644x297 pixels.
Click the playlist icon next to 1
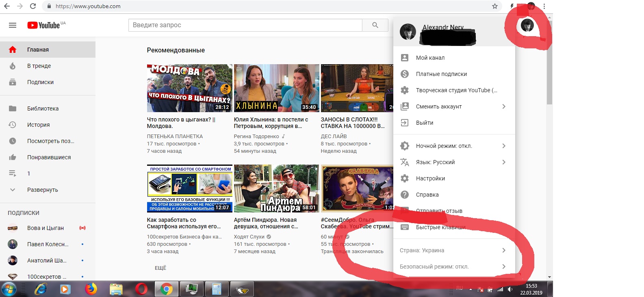pos(13,173)
